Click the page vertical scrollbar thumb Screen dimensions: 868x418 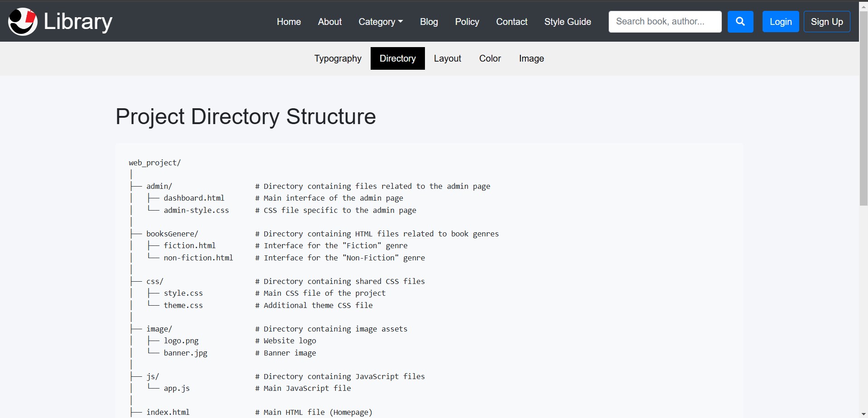click(863, 109)
